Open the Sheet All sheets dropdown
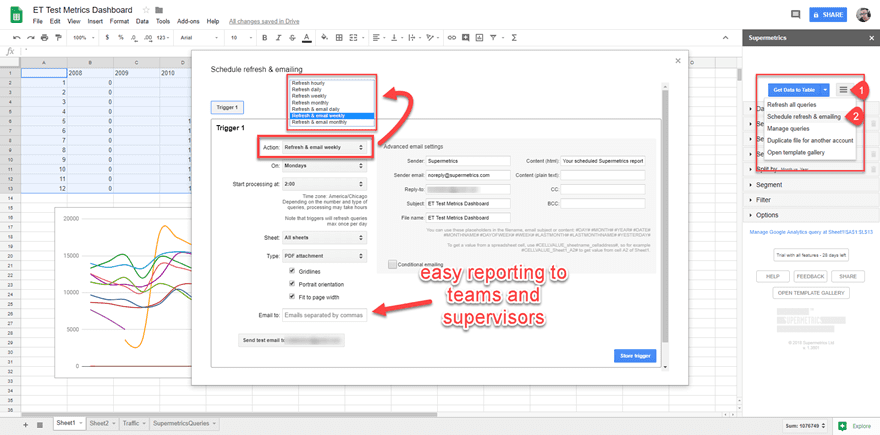880x435 pixels. pyautogui.click(x=324, y=238)
